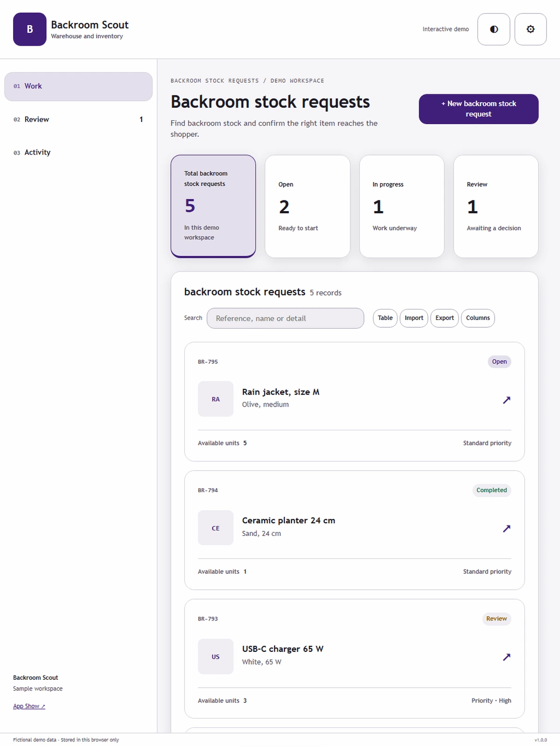Click the BR-795 reference code
The width and height of the screenshot is (560, 747).
[208, 362]
